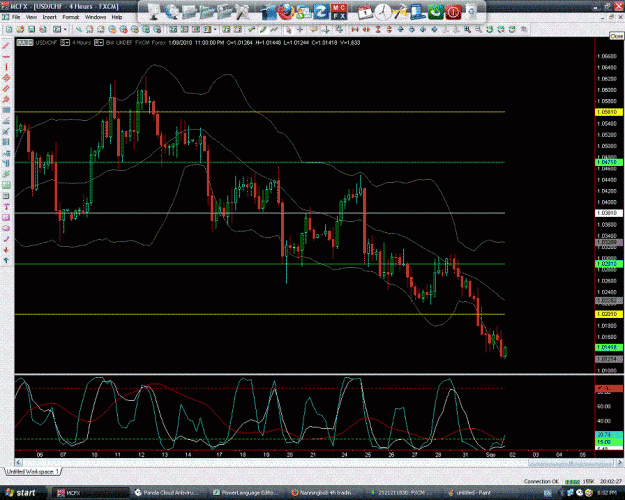Open the symbol dropdown beside USD/CHF
The width and height of the screenshot is (625, 500).
pos(65,42)
